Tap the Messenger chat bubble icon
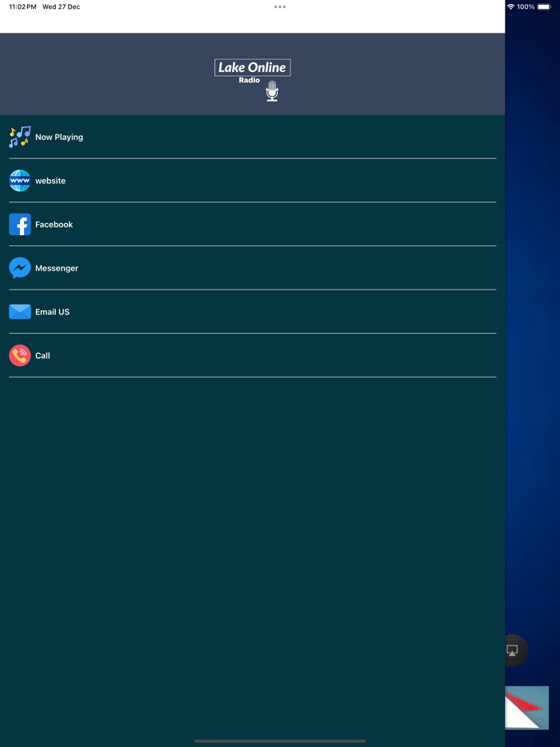Image resolution: width=560 pixels, height=747 pixels. coord(19,268)
